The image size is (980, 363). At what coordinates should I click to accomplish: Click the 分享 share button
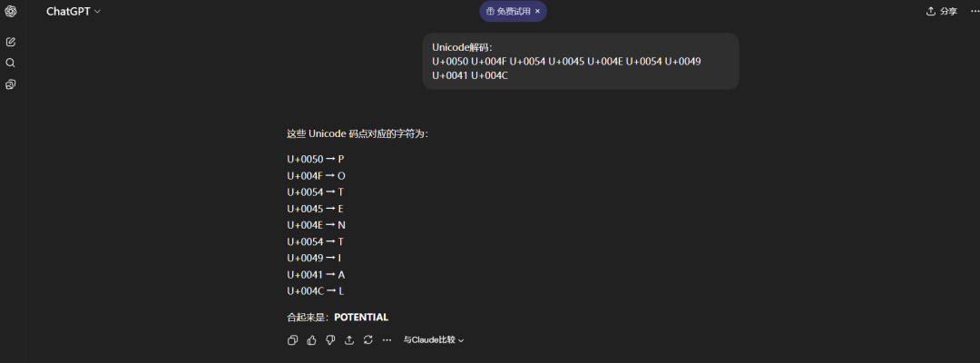click(941, 11)
